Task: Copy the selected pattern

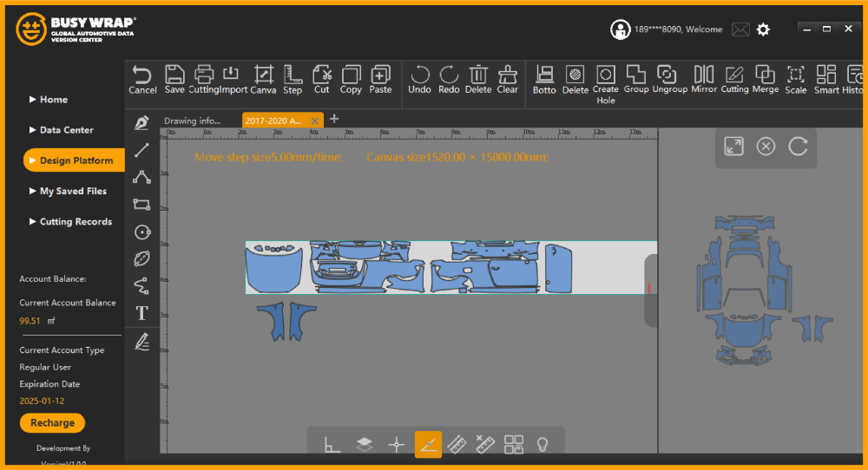Action: click(351, 79)
